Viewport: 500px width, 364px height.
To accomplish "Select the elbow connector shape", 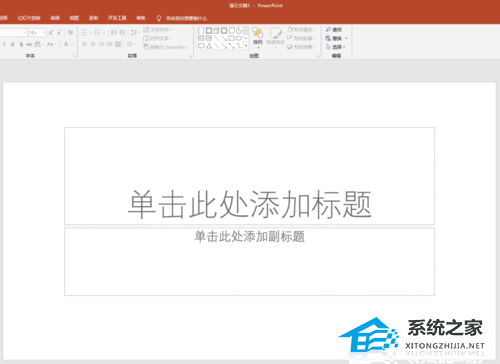I will pyautogui.click(x=240, y=46).
